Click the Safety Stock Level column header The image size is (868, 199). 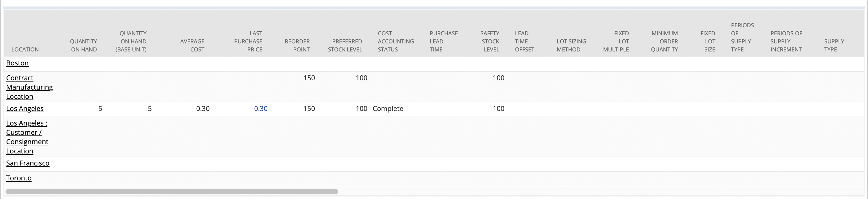click(490, 42)
